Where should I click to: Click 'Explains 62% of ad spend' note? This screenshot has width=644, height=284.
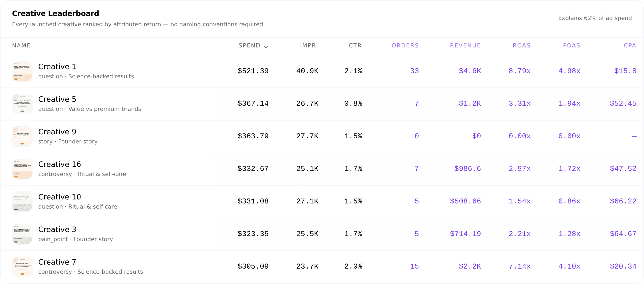pos(595,18)
